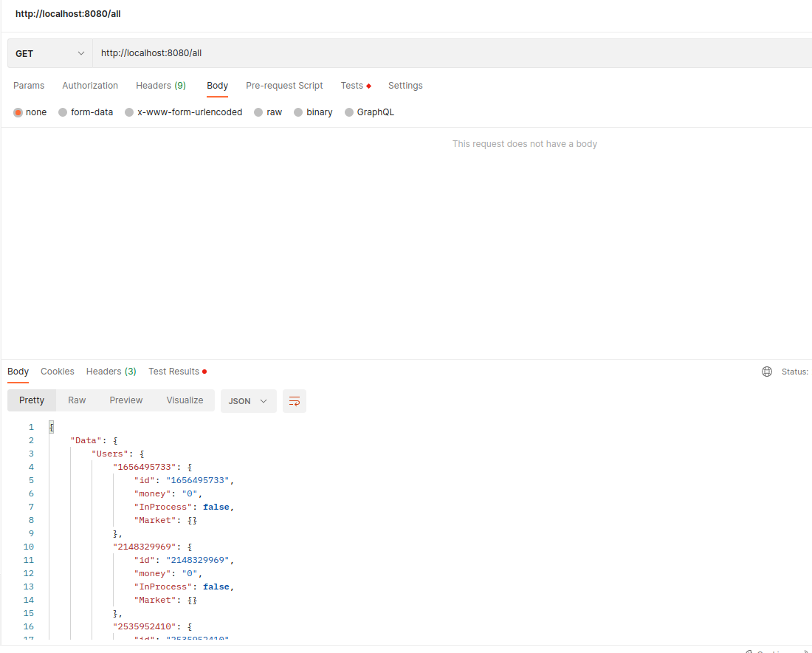Open the Cookies response tab
This screenshot has height=653, width=812.
pyautogui.click(x=57, y=372)
